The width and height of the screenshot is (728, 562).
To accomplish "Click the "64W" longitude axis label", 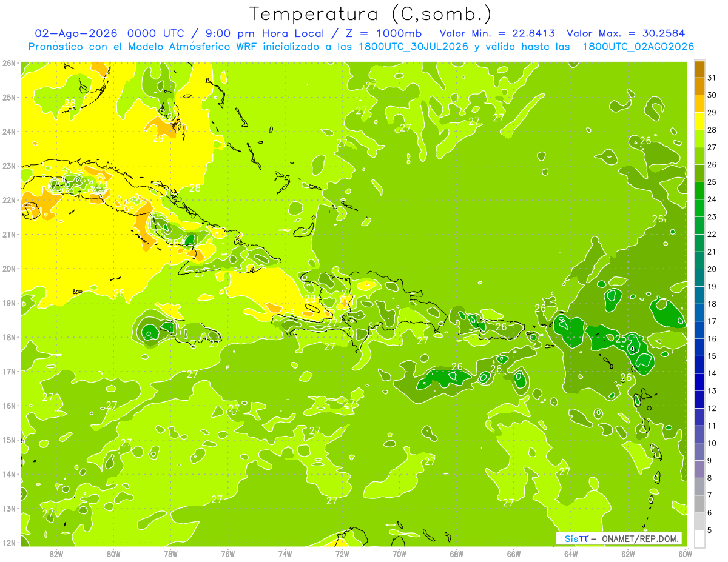I will click(x=571, y=554).
